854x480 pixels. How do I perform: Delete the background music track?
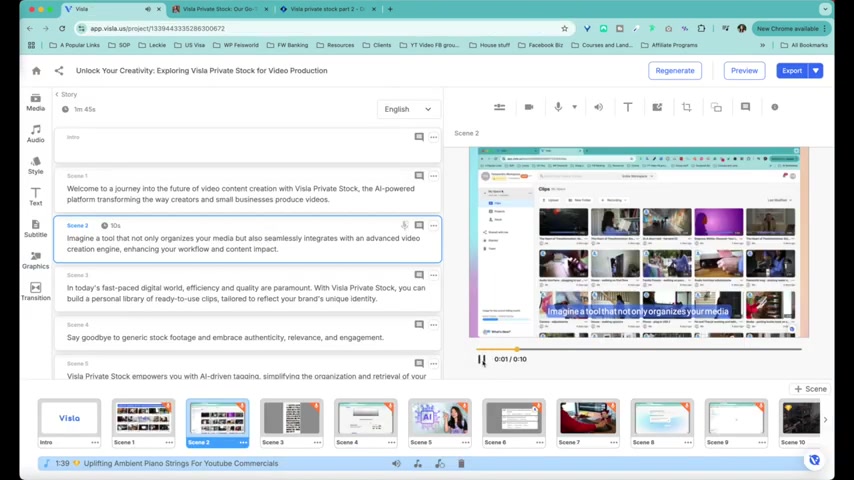(x=461, y=464)
